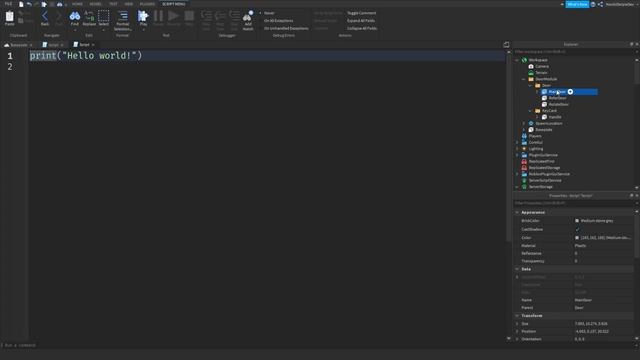
Task: Expand the SpawnLocation tree node
Action: click(x=524, y=123)
